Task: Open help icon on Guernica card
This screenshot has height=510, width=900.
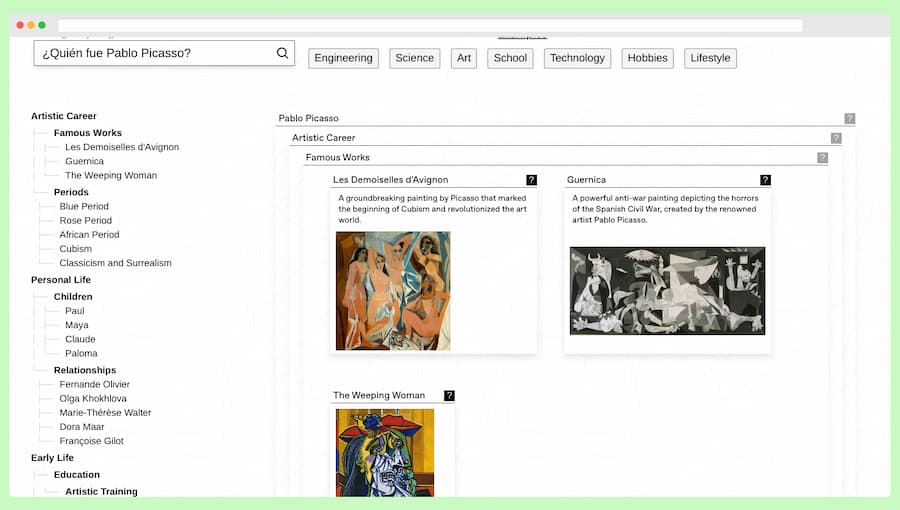Action: (x=765, y=180)
